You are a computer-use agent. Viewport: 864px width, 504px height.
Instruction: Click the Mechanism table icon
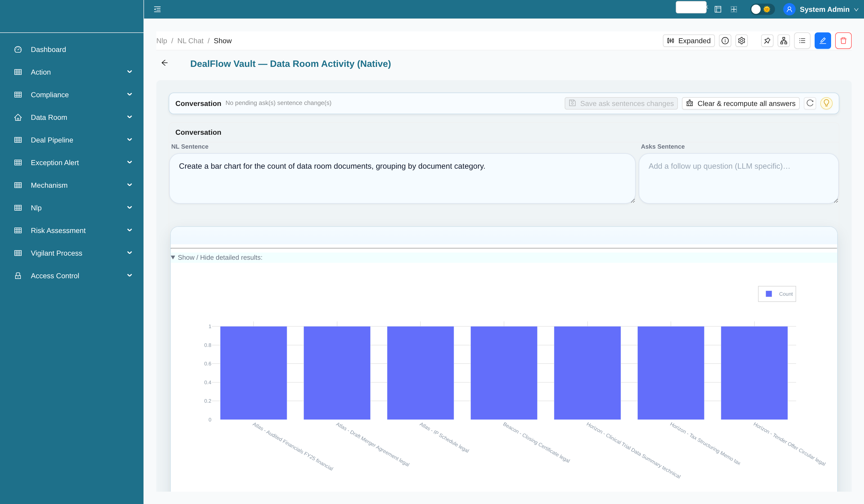click(18, 185)
